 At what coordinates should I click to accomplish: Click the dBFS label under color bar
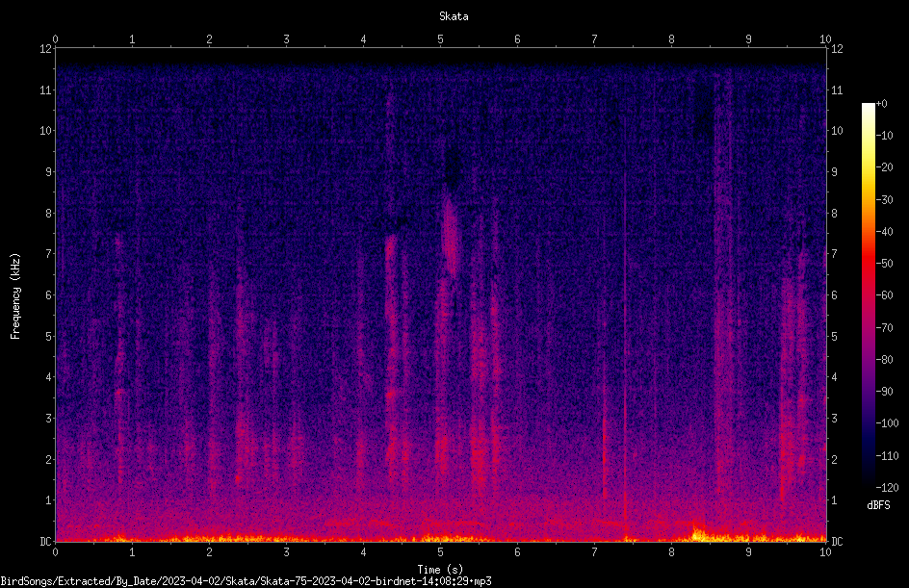click(x=879, y=505)
